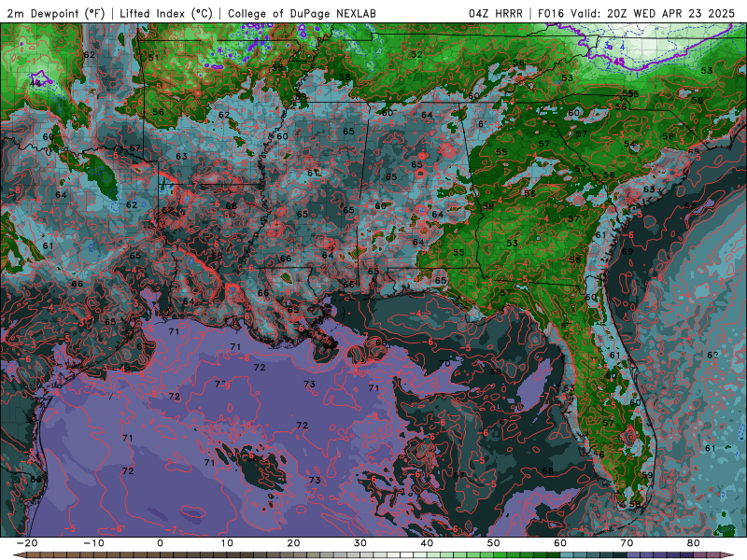747x560 pixels.
Task: Click the 44 dewpoint value inside the purple contour
Action: [35, 83]
